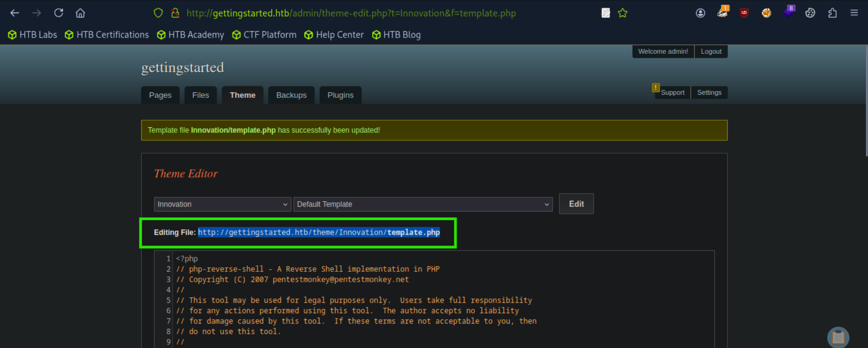868x348 pixels.
Task: Click the Edit button
Action: tap(576, 204)
